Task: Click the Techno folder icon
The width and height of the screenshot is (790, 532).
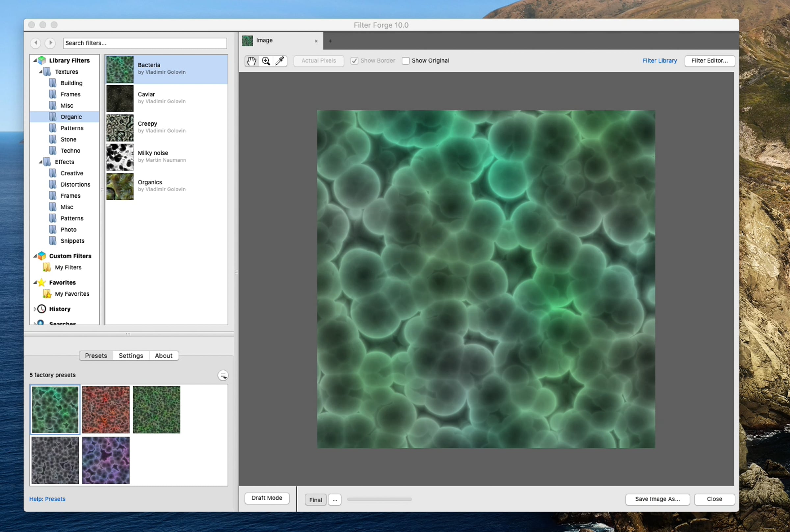Action: pyautogui.click(x=53, y=150)
